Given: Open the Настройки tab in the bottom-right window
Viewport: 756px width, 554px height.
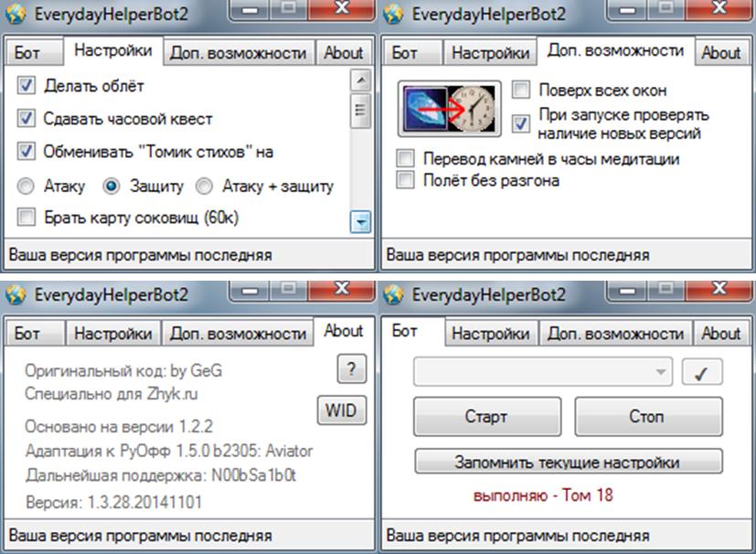Looking at the screenshot, I should click(x=491, y=333).
